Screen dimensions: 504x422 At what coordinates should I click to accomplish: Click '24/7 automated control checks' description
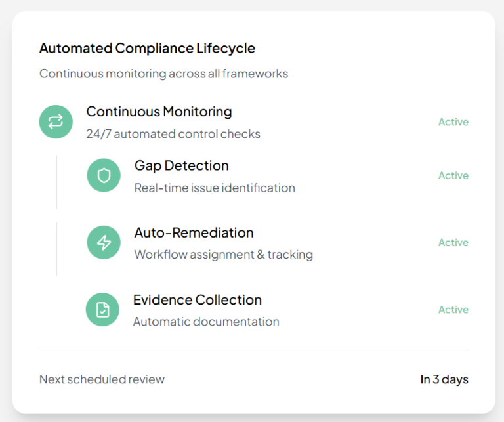point(173,134)
